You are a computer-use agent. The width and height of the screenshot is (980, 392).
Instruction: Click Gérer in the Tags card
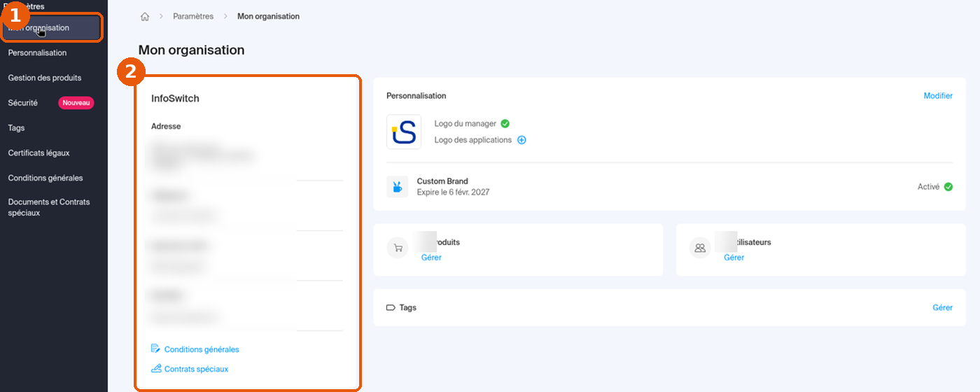click(942, 307)
